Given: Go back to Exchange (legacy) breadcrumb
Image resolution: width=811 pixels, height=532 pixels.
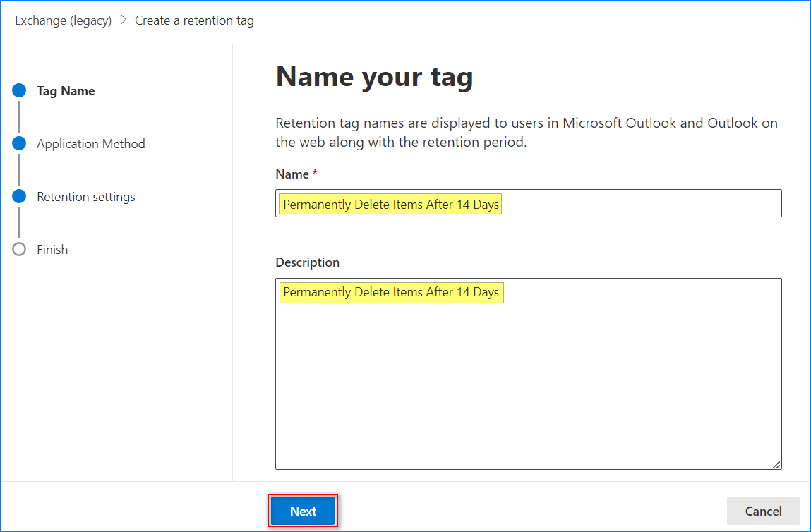Looking at the screenshot, I should (64, 20).
